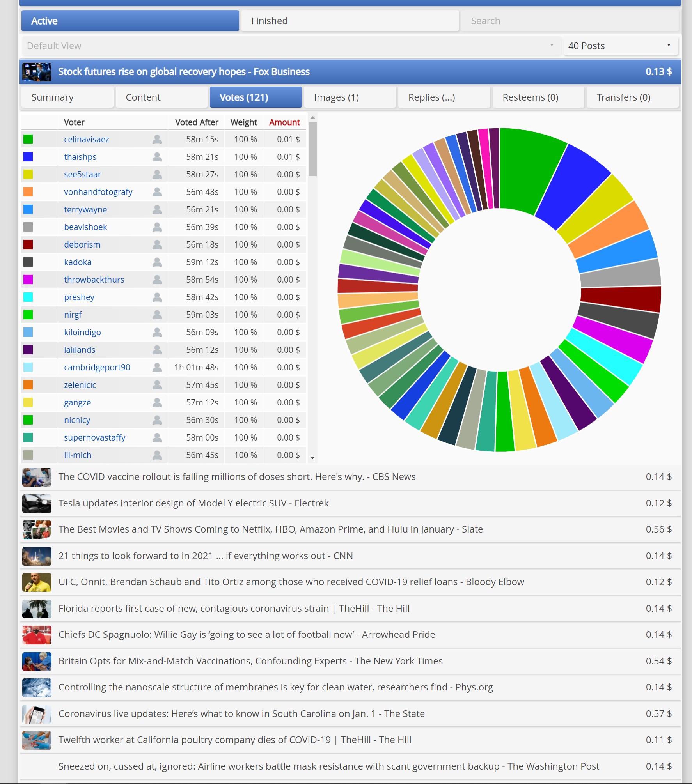This screenshot has height=784, width=692.
Task: Open profile icon for terrywayne voter
Action: (x=157, y=209)
